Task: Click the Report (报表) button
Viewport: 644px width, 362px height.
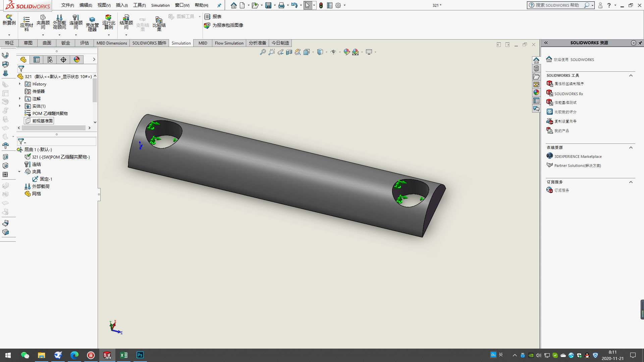Action: (213, 16)
